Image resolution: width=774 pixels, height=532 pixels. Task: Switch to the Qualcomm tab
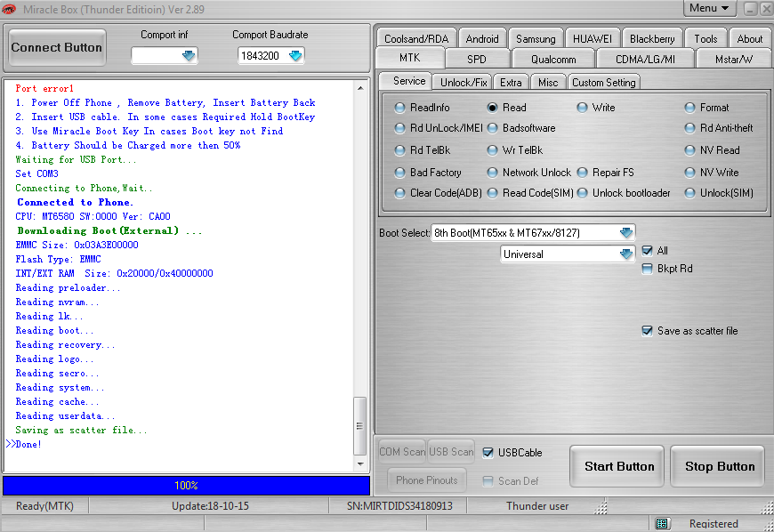[x=553, y=60]
